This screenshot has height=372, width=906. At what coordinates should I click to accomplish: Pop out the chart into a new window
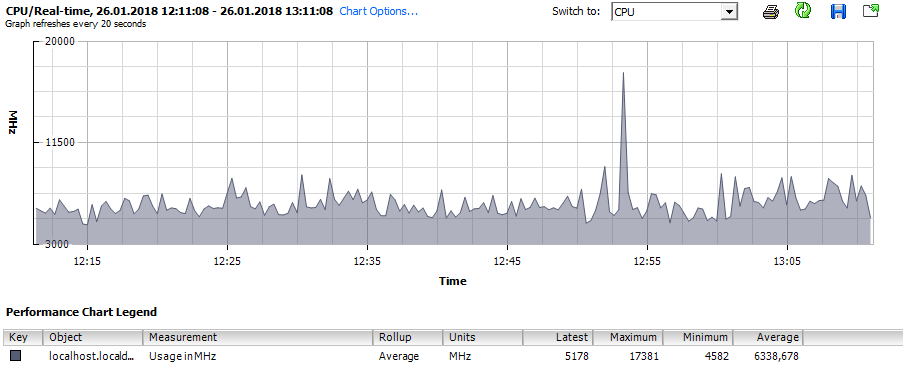click(871, 11)
